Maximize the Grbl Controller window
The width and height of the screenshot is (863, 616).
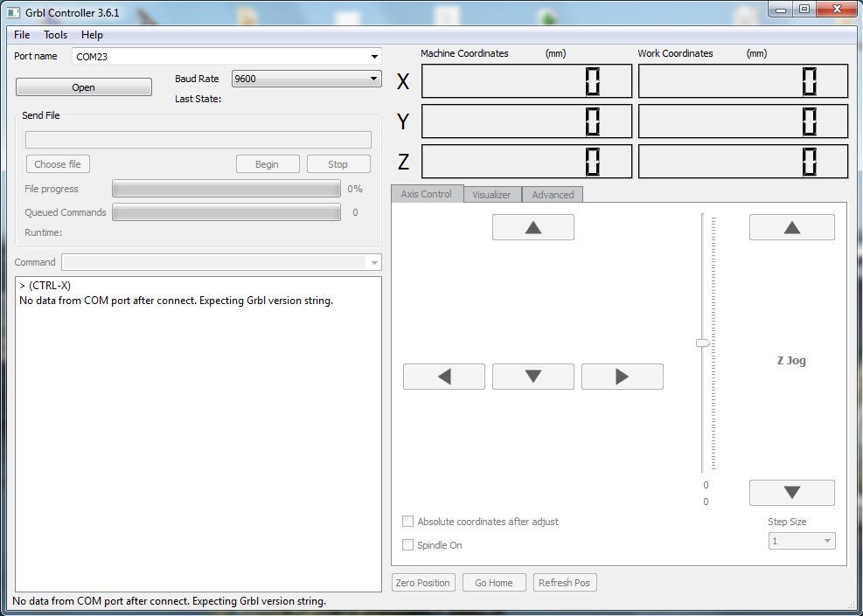point(804,10)
